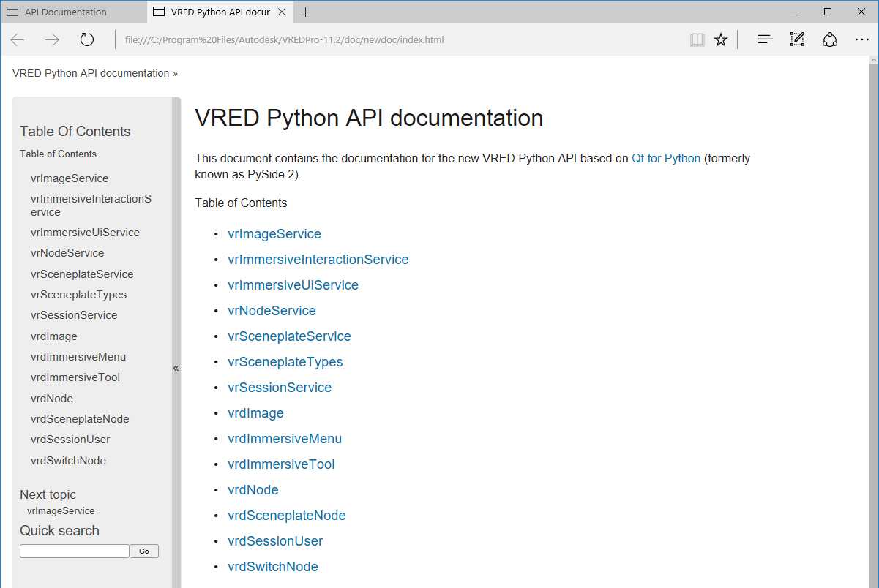
Task: Click the forward navigation arrow
Action: [52, 39]
